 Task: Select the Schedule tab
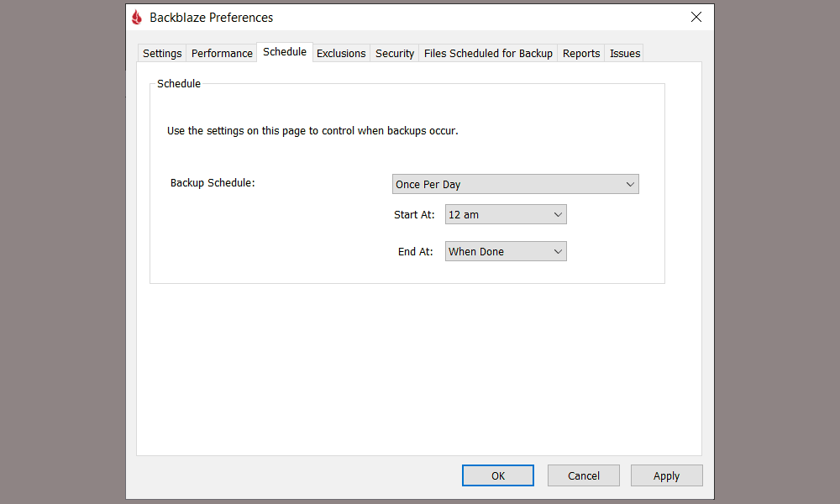click(x=285, y=52)
